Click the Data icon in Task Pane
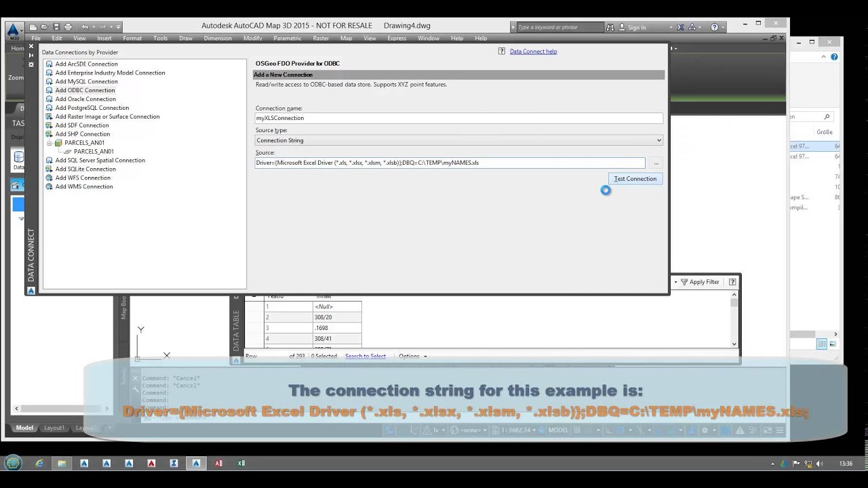The image size is (868, 488). coord(19,160)
